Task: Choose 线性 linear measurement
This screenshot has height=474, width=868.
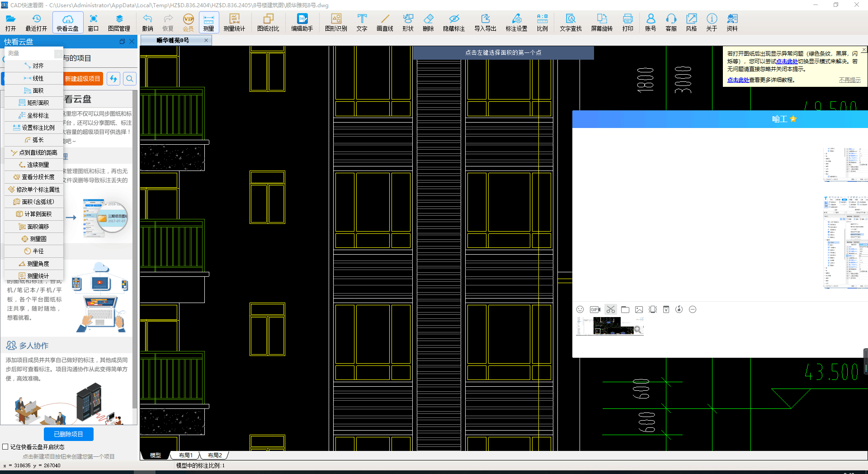Action: click(x=34, y=78)
